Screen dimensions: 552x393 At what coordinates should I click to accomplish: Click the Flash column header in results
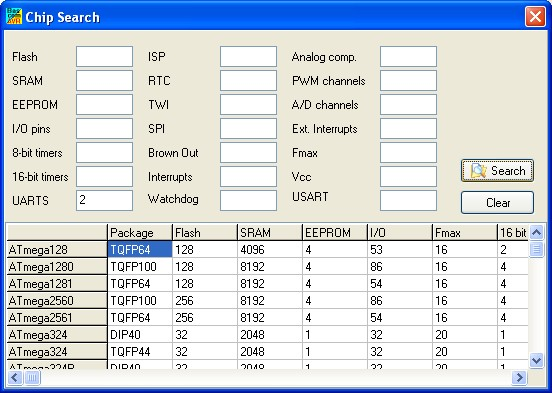point(205,232)
